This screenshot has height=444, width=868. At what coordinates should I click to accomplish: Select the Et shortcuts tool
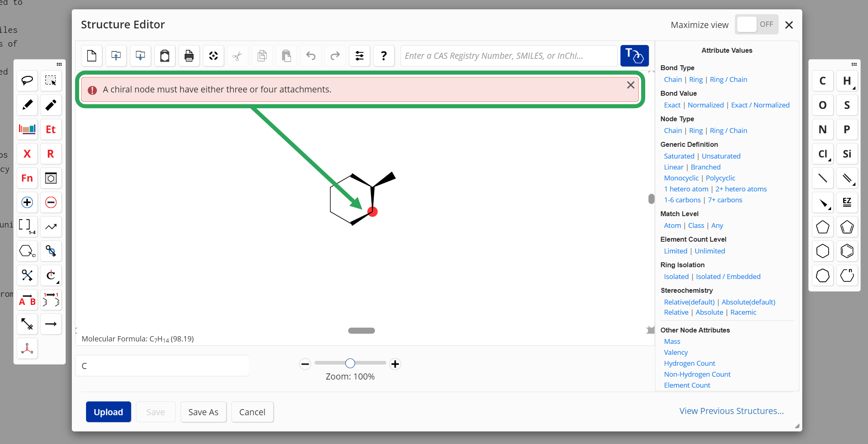coord(51,129)
